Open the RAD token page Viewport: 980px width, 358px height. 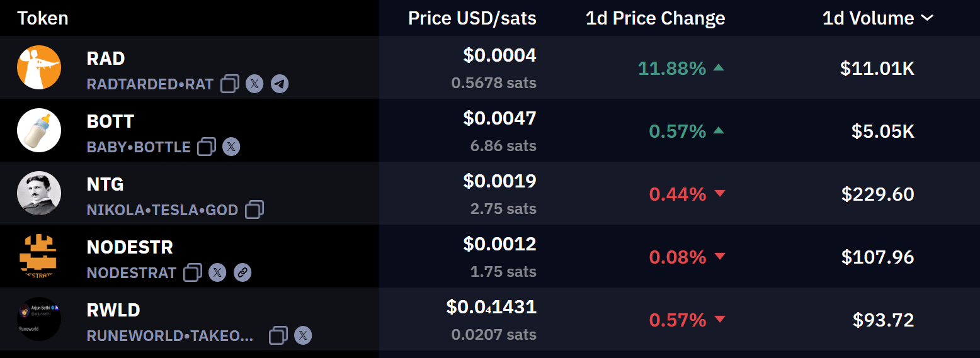(x=106, y=59)
